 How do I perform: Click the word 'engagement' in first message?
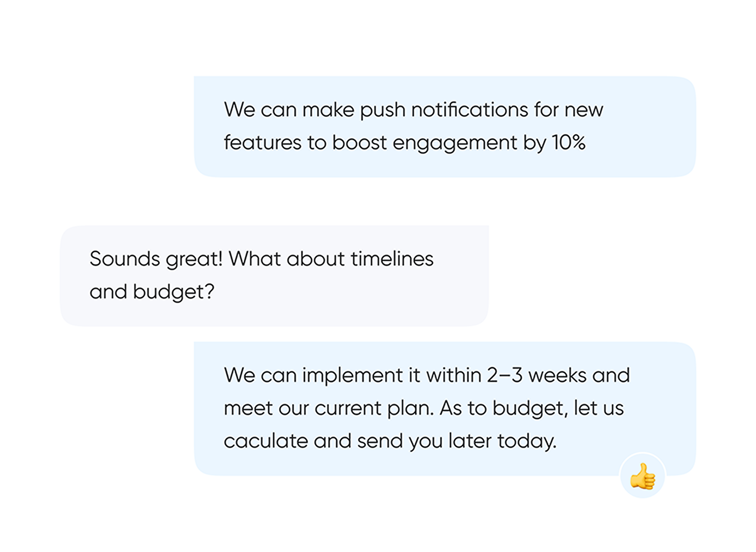455,142
